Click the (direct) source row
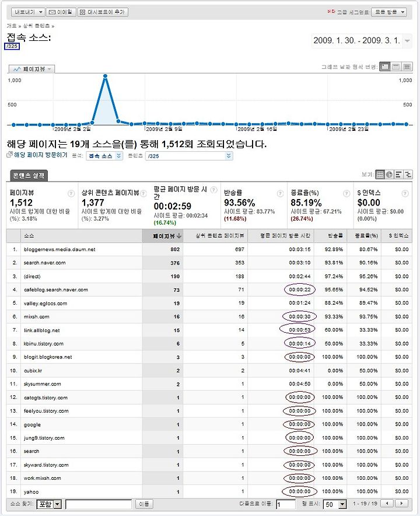 (209, 277)
